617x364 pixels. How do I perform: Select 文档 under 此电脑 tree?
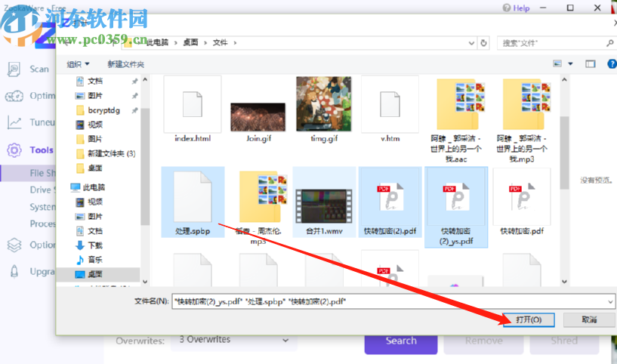point(95,231)
